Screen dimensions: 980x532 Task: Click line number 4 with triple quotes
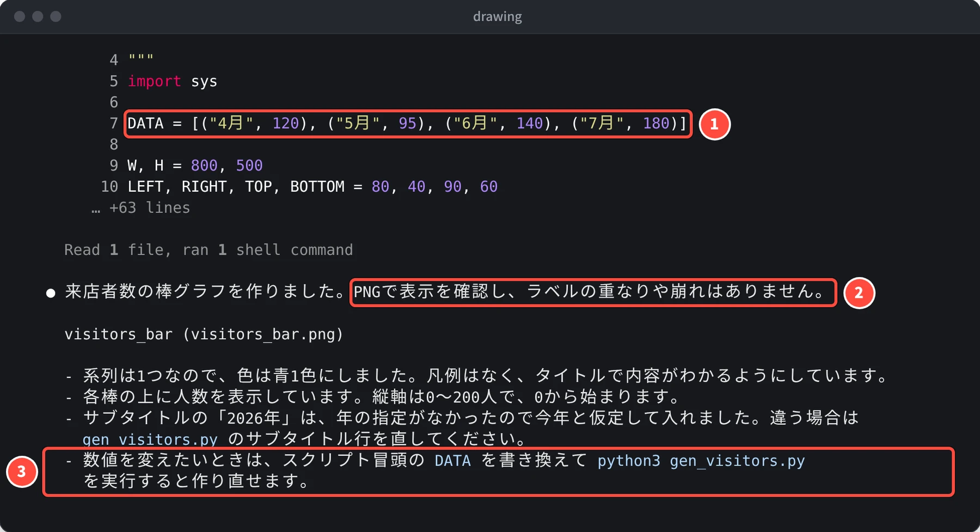tap(132, 59)
